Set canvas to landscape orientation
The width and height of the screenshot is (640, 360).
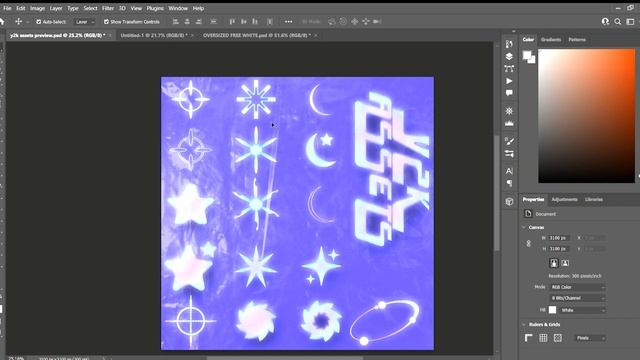tap(565, 263)
